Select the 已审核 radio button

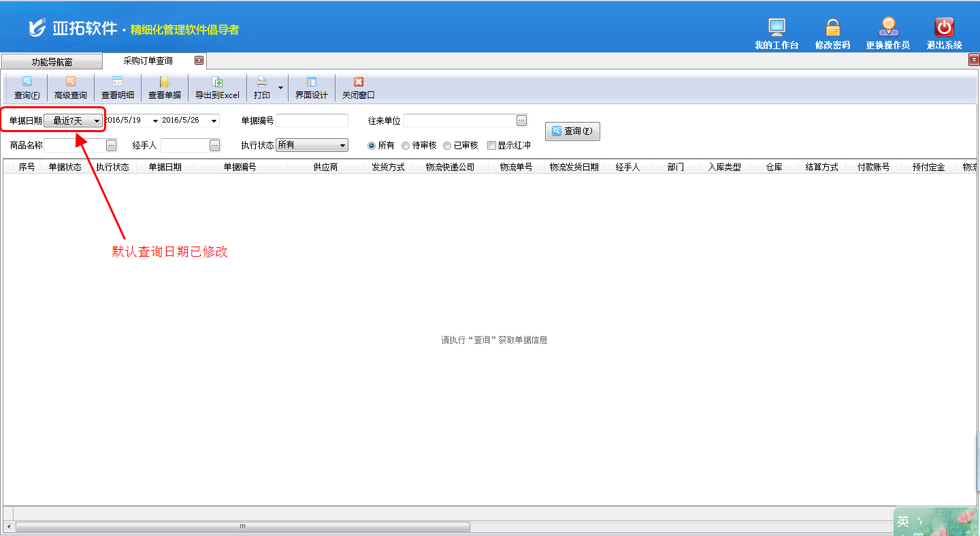(x=447, y=146)
